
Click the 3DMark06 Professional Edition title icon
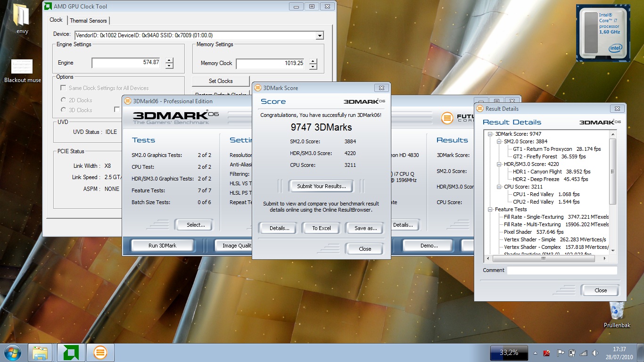(x=128, y=101)
